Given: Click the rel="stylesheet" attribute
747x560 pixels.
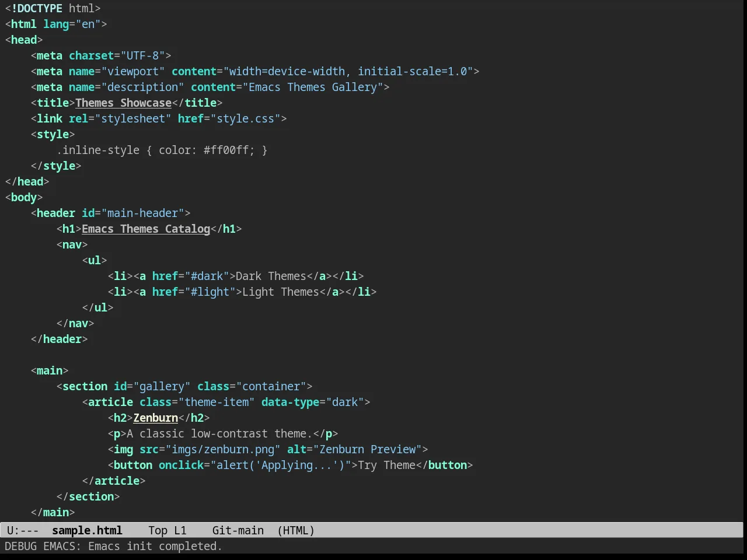Looking at the screenshot, I should [x=120, y=118].
